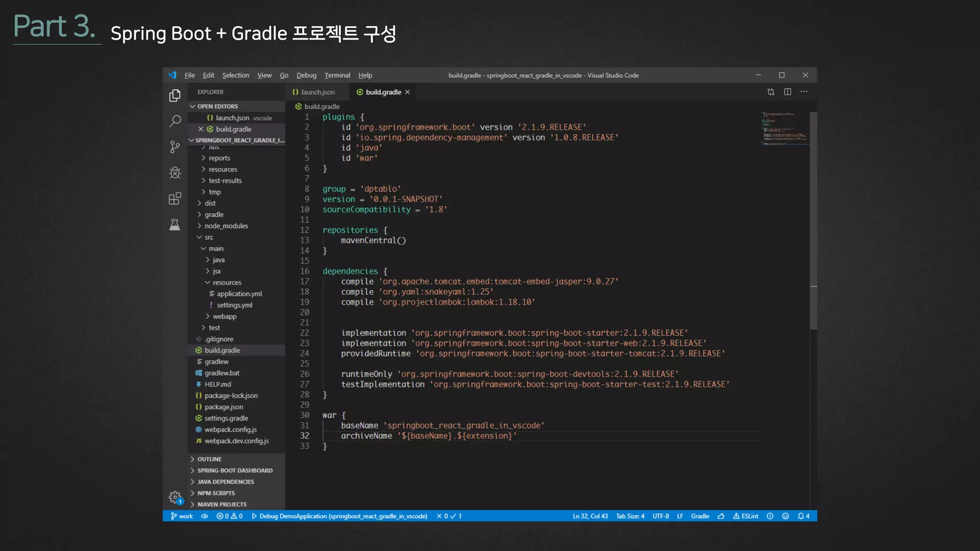
Task: Expand the test-results folder
Action: [237, 181]
